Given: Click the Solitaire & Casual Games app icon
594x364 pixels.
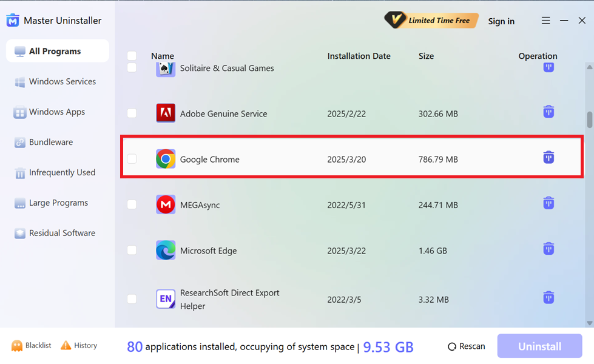Looking at the screenshot, I should [166, 69].
